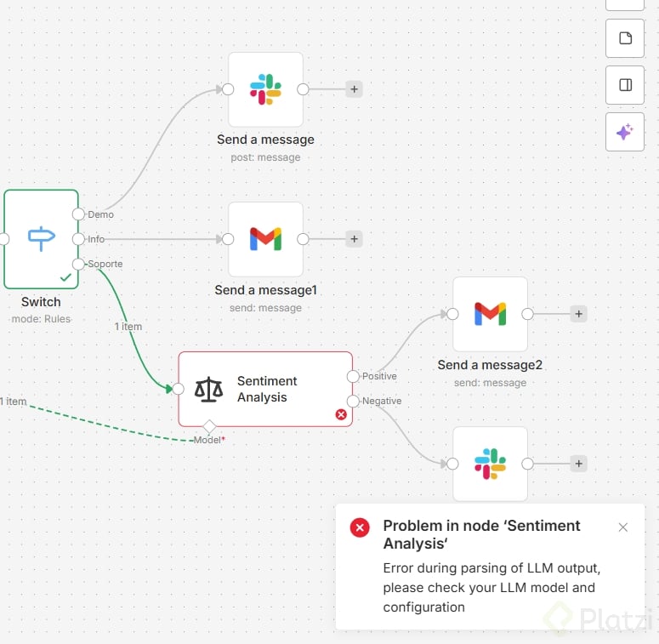Toggle the side panel layout button
The image size is (659, 644).
[624, 85]
